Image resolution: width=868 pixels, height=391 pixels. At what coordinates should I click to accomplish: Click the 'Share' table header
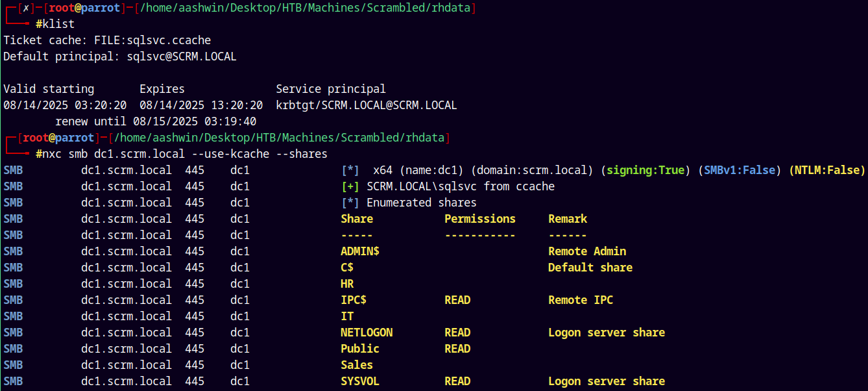click(x=357, y=219)
